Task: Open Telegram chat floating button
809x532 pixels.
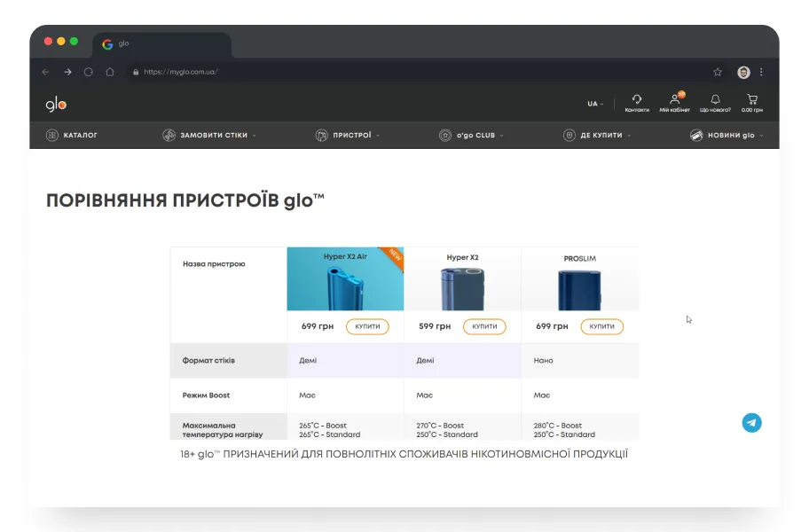Action: [x=751, y=423]
